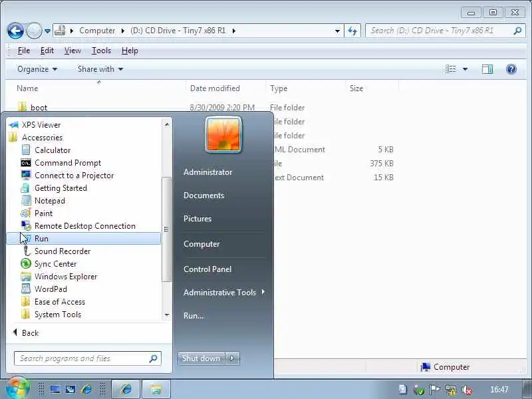
Task: Open the Organize dropdown
Action: click(37, 69)
